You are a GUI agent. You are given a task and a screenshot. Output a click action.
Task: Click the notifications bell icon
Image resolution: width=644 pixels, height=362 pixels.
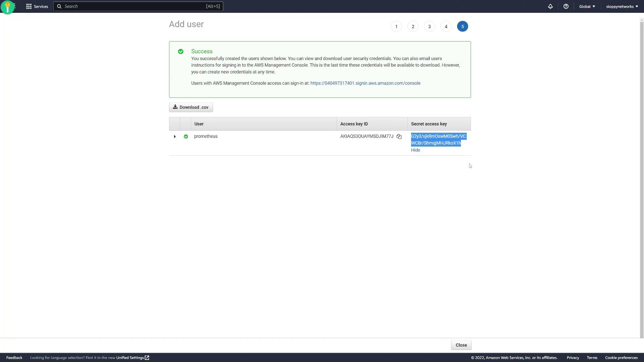[x=550, y=6]
